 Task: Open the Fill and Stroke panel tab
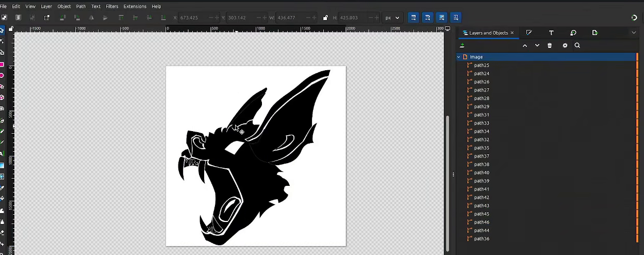(x=529, y=33)
